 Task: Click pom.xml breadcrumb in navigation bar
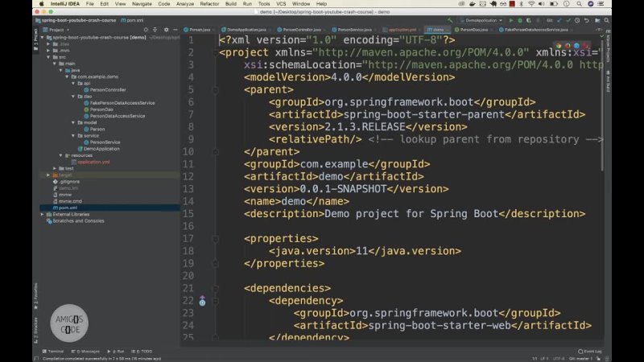tap(132, 20)
